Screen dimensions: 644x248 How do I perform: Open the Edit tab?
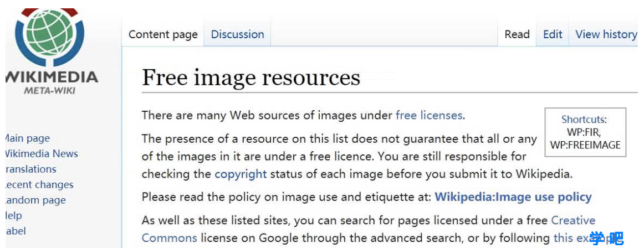pyautogui.click(x=553, y=34)
